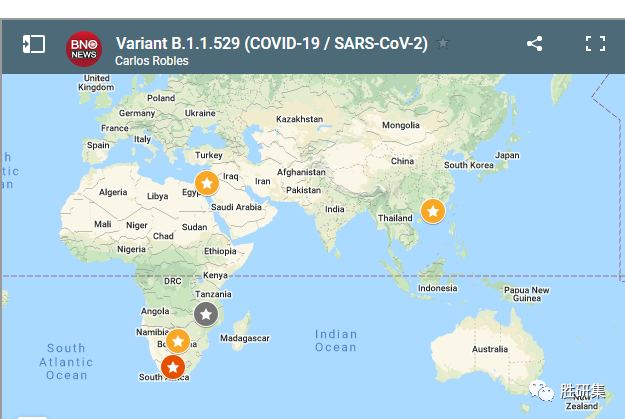Click the South Atlantic Ocean label
Viewport: 625px width, 419px height.
tap(66, 362)
